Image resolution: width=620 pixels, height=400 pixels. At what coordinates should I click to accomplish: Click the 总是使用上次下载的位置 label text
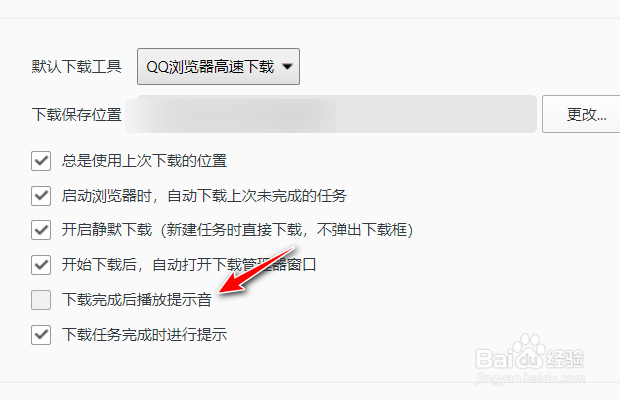tap(144, 161)
